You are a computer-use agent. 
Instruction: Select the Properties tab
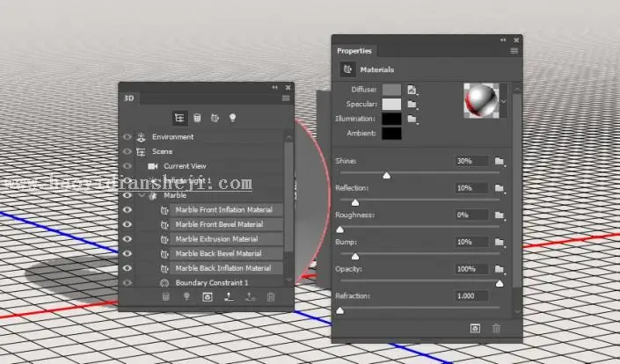[x=354, y=51]
